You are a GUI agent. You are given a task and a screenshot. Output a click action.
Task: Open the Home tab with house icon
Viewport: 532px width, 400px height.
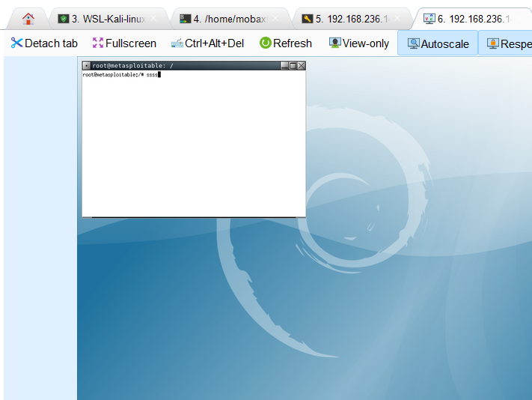tap(28, 19)
